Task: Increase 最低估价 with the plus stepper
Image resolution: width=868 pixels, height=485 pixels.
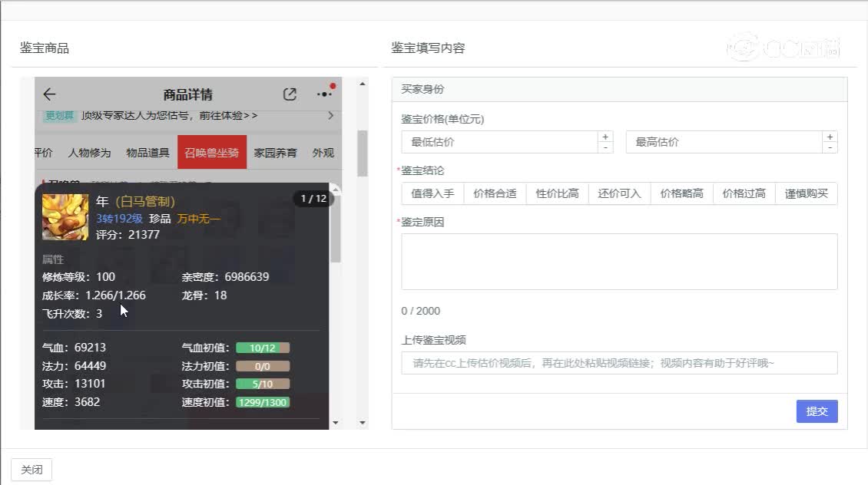Action: point(605,137)
